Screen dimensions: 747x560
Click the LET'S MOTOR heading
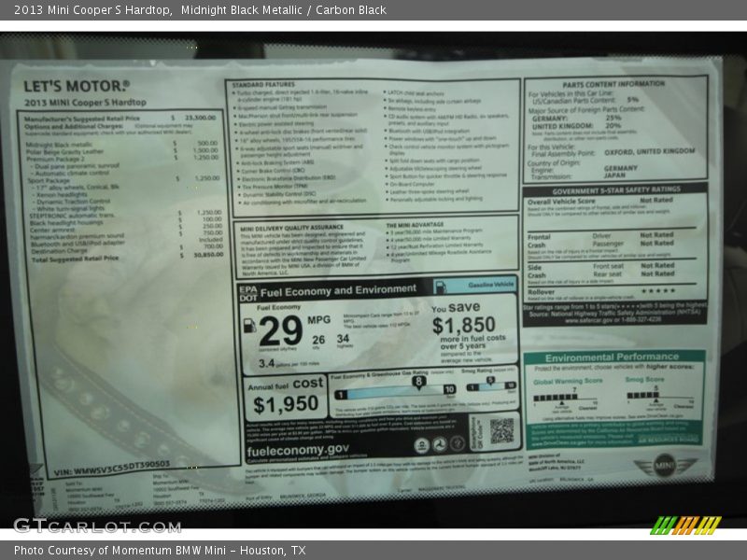tap(77, 86)
